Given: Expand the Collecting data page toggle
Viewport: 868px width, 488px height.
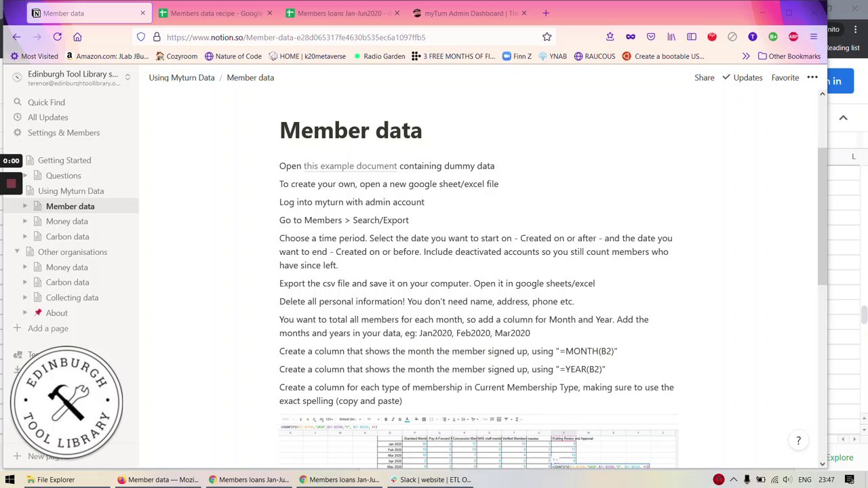Looking at the screenshot, I should [x=25, y=298].
